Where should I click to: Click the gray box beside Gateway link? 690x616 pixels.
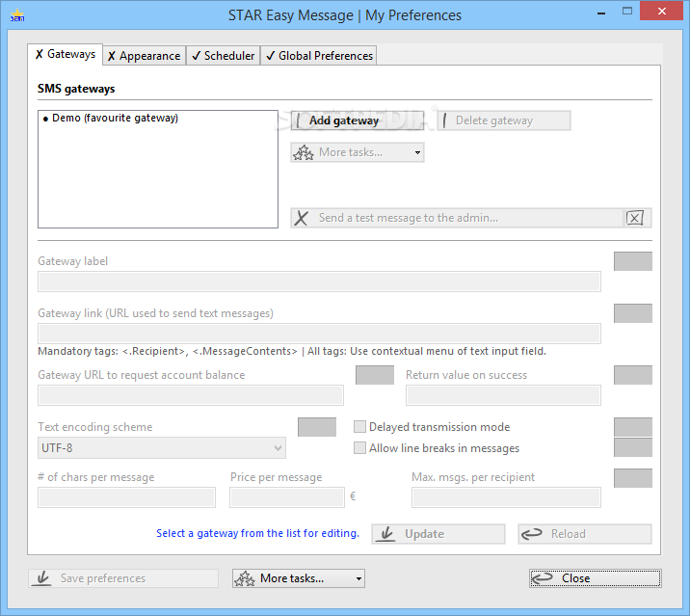(633, 313)
